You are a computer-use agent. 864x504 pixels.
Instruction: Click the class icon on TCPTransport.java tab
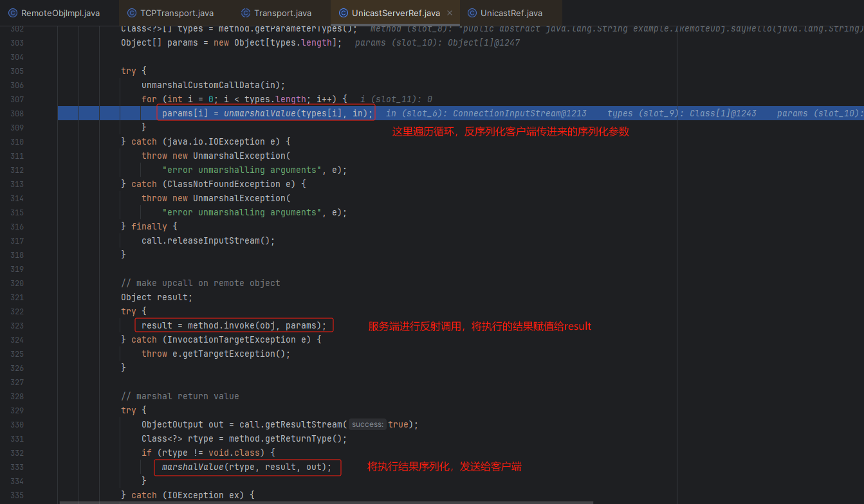(132, 13)
